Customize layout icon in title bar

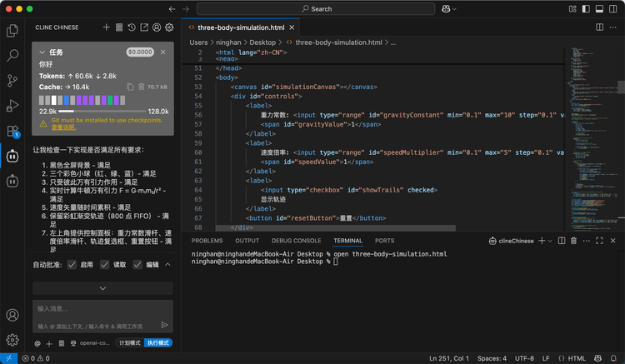(x=572, y=9)
